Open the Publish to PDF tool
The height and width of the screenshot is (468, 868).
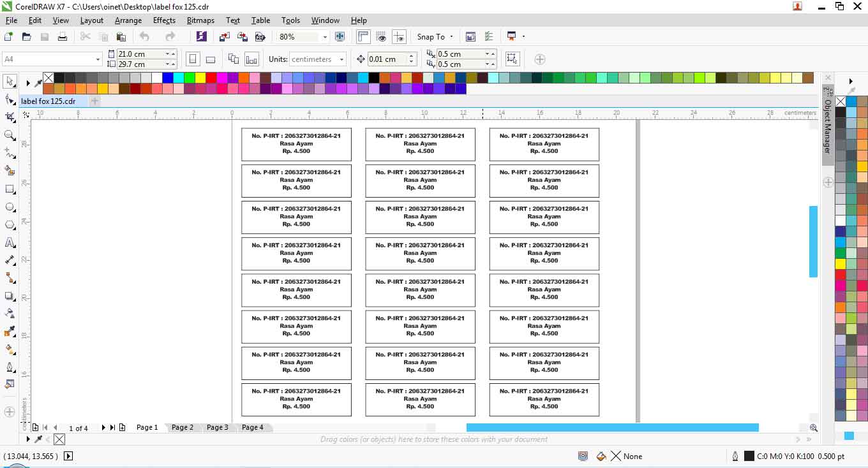click(x=260, y=36)
